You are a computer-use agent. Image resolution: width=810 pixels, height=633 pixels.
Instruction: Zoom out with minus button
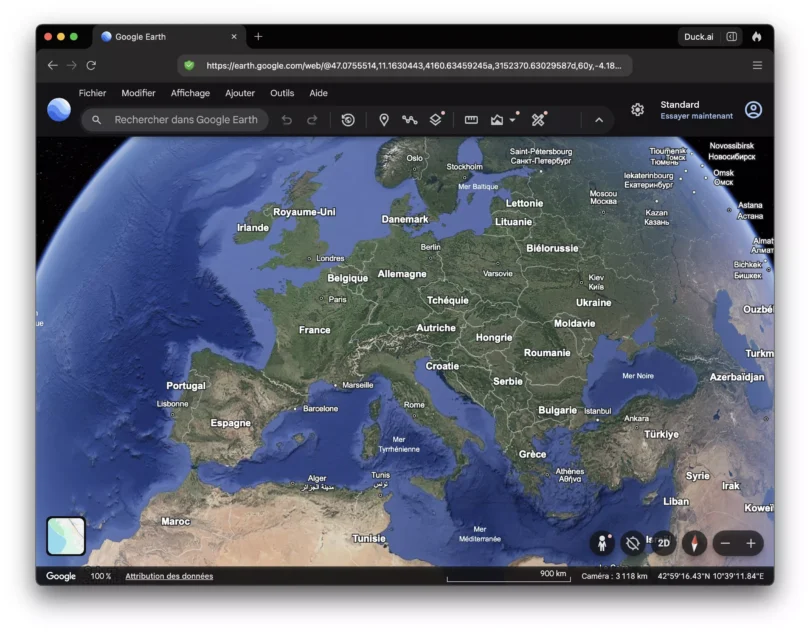(x=725, y=543)
